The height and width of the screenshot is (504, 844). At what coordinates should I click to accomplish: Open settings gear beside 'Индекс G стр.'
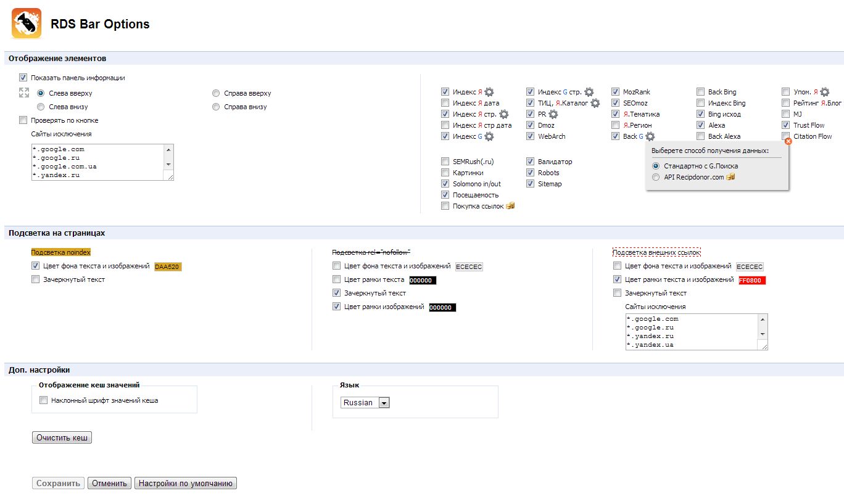589,92
